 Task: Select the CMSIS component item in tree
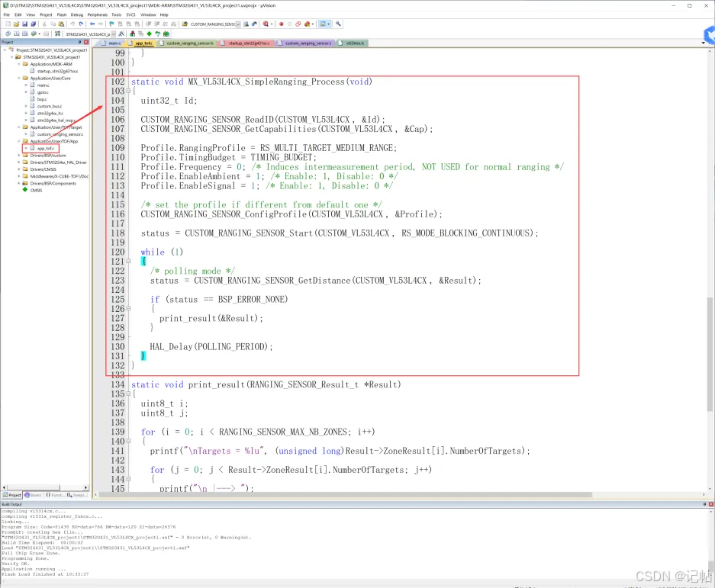point(36,190)
